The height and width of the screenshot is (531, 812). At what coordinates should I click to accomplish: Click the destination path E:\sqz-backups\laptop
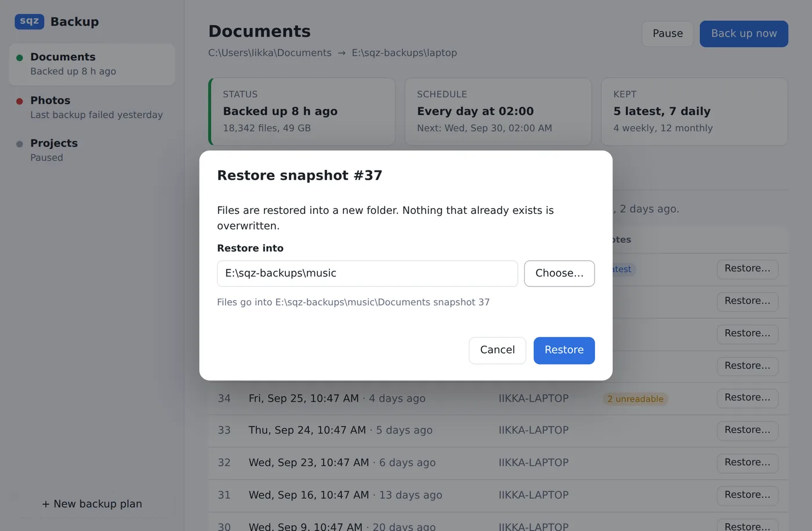point(404,53)
